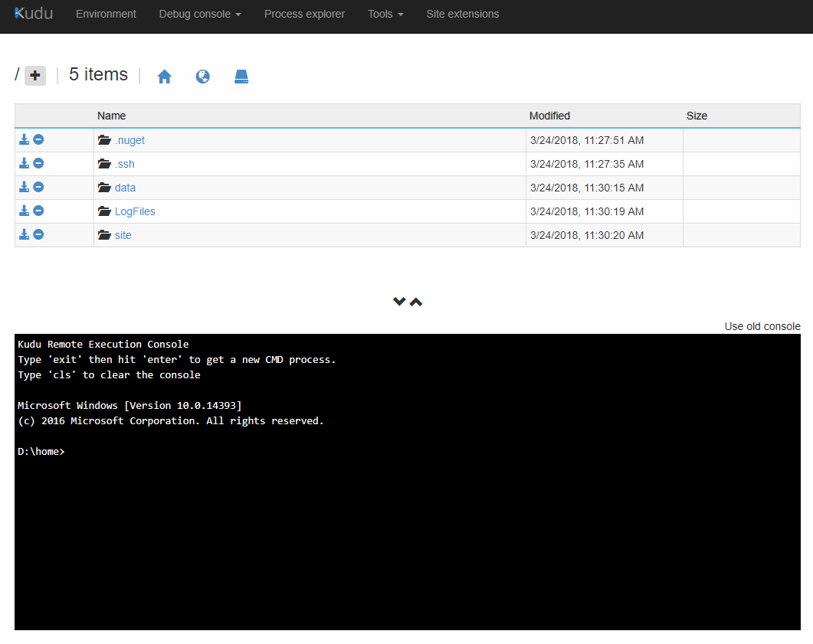This screenshot has height=644, width=813.
Task: Click the root slash path breadcrumb
Action: pyautogui.click(x=17, y=74)
